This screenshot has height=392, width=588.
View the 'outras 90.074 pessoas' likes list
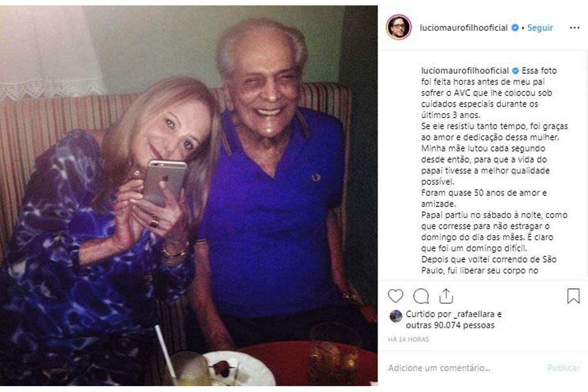450,325
